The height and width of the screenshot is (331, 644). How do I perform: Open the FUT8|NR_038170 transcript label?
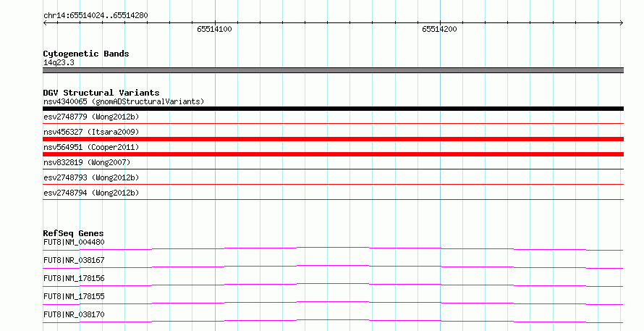coord(74,314)
